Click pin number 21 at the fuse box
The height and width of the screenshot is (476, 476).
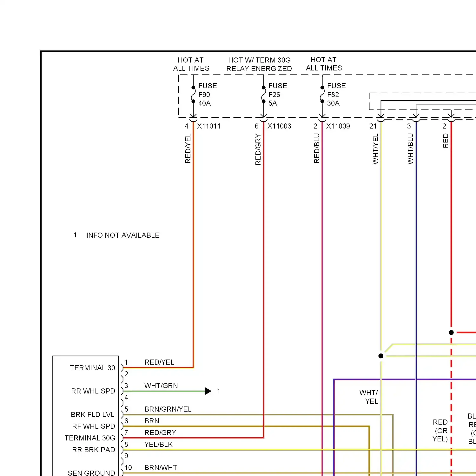point(373,126)
